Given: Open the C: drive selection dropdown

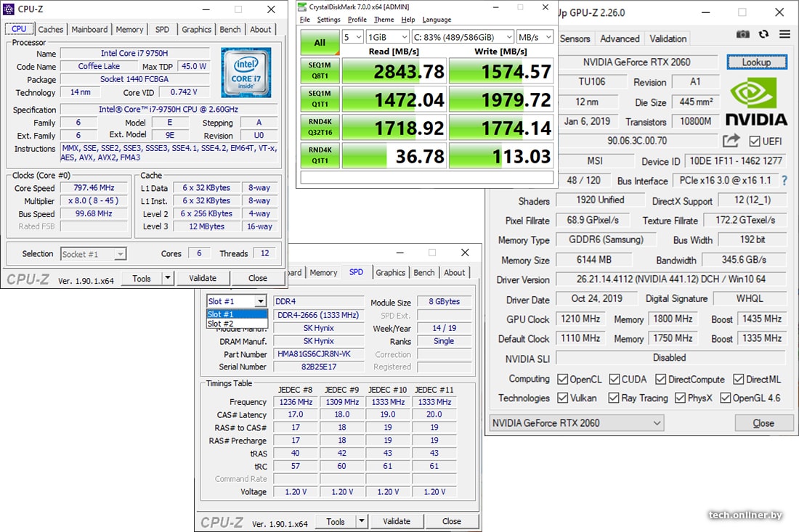Looking at the screenshot, I should (462, 37).
